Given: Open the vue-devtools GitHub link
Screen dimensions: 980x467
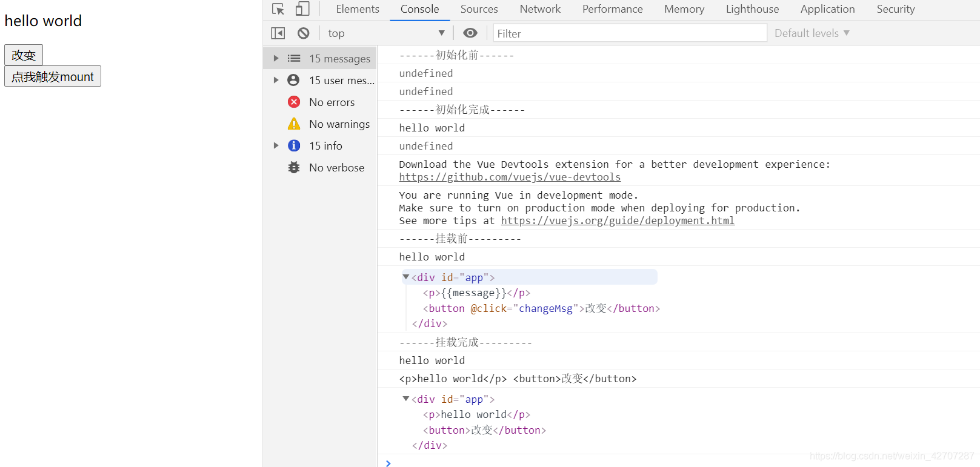Looking at the screenshot, I should click(510, 177).
